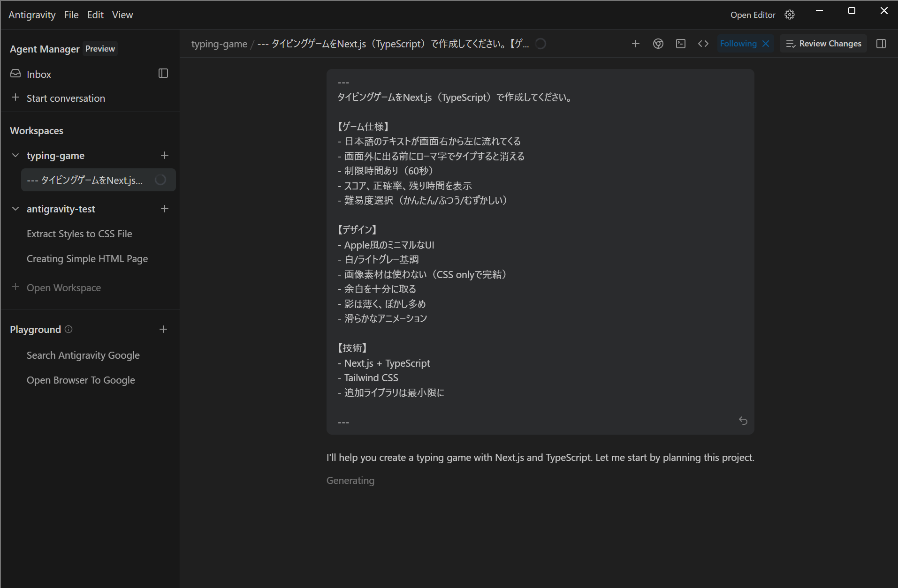Viewport: 898px width, 588px height.
Task: Collapse the typing-game workspace
Action: coord(15,155)
